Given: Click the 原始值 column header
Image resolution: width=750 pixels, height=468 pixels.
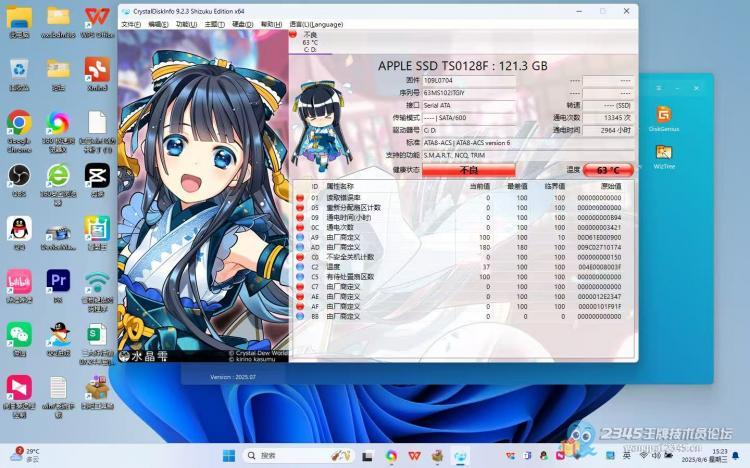Looking at the screenshot, I should pos(611,186).
